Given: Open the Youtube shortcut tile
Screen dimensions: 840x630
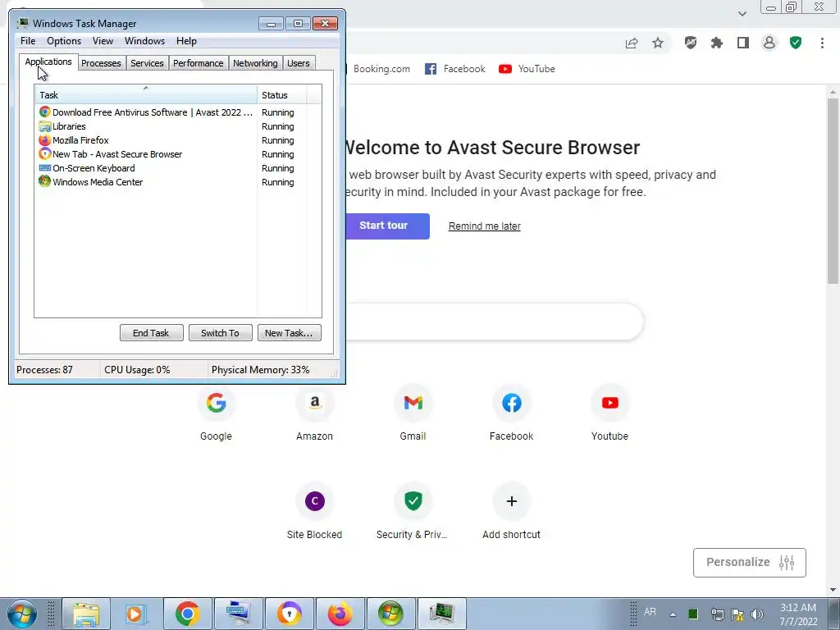Looking at the screenshot, I should pyautogui.click(x=609, y=413).
